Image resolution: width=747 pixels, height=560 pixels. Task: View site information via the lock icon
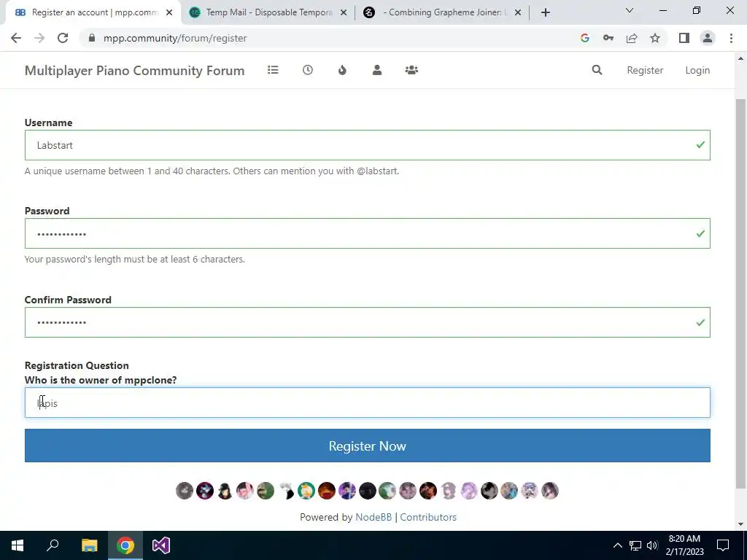[92, 38]
